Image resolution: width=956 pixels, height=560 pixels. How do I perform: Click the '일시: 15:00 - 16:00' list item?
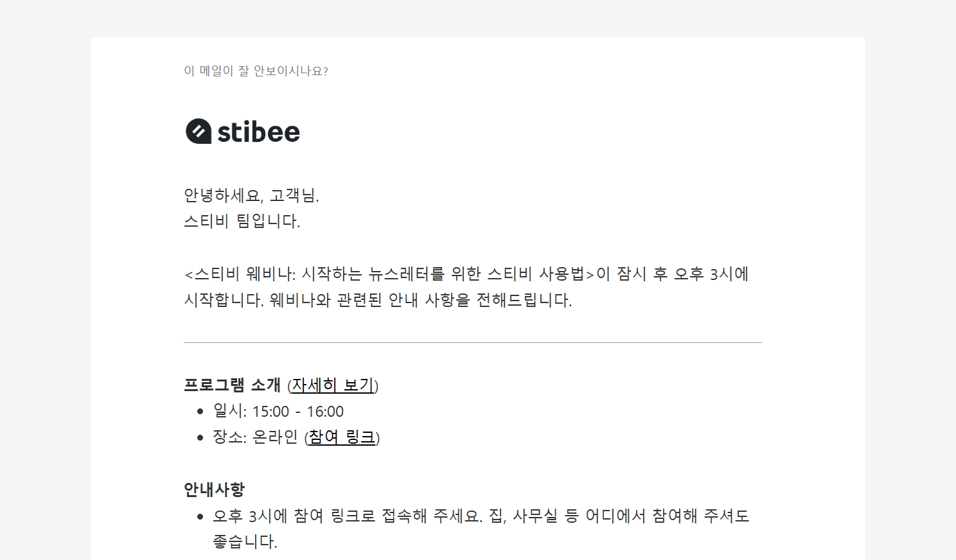pyautogui.click(x=278, y=411)
